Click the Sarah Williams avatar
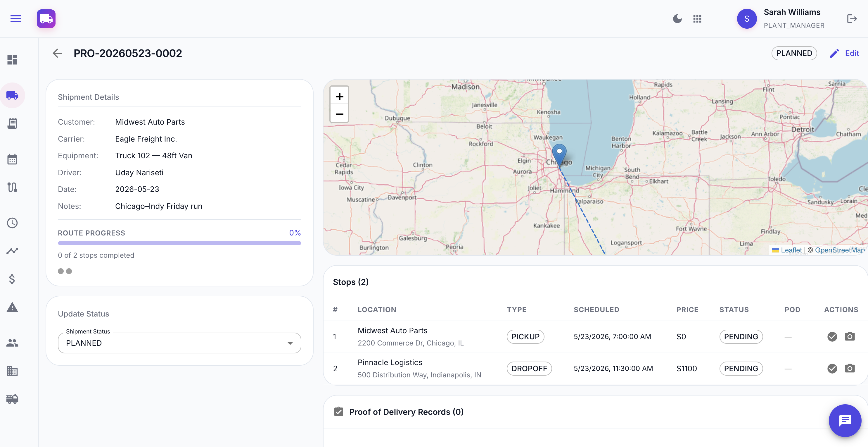 click(x=746, y=18)
